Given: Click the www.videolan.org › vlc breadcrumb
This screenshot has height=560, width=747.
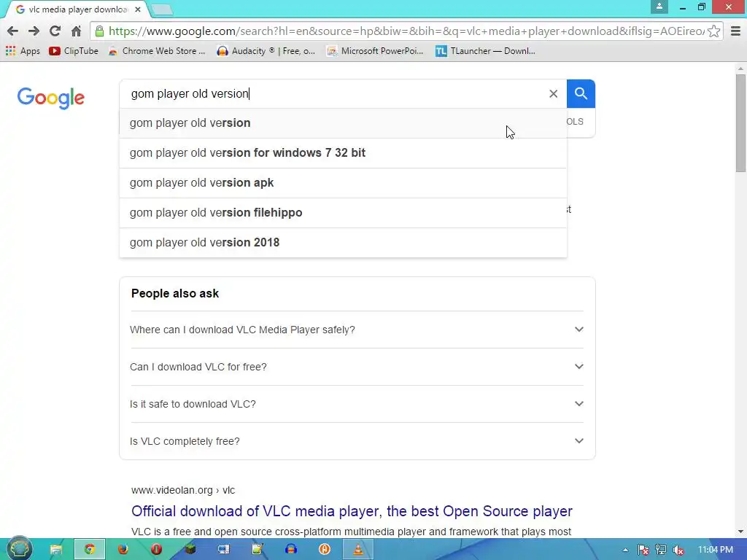Looking at the screenshot, I should point(183,490).
